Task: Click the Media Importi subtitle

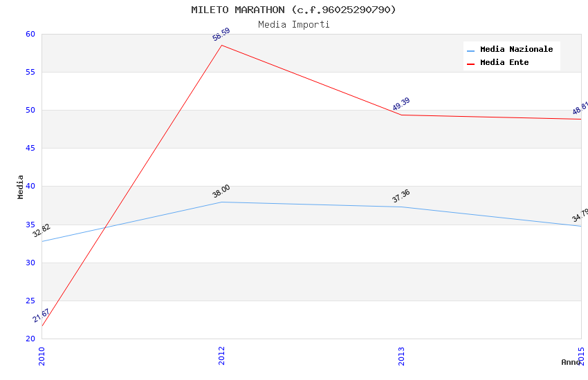Action: coord(294,24)
